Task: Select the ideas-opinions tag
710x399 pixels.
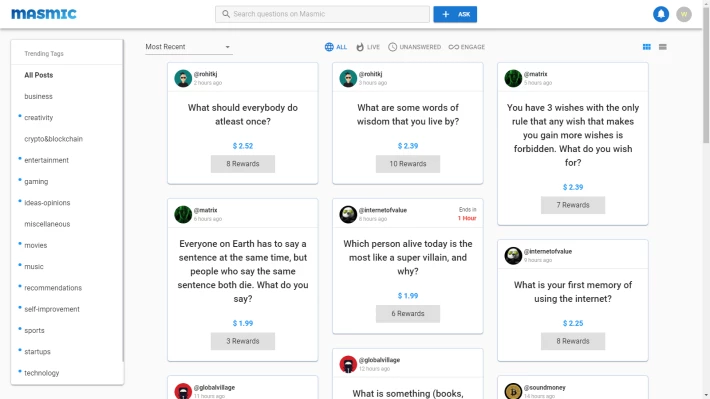Action: (x=47, y=203)
